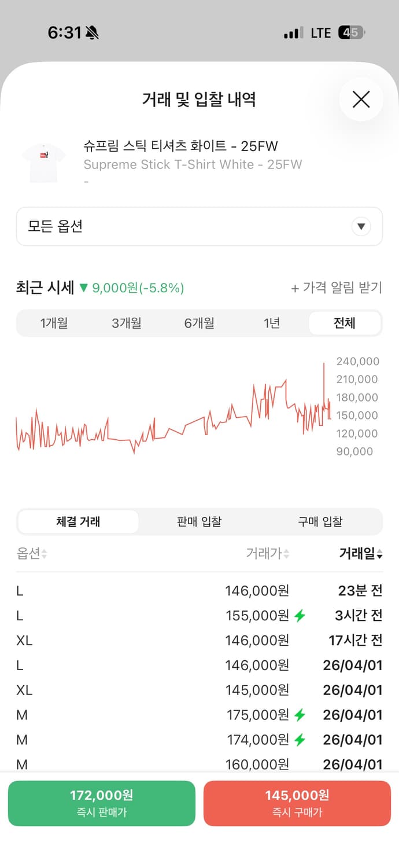Screen dimensions: 399x868
Task: Tap the green 즉시 판매가 button
Action: (x=102, y=803)
